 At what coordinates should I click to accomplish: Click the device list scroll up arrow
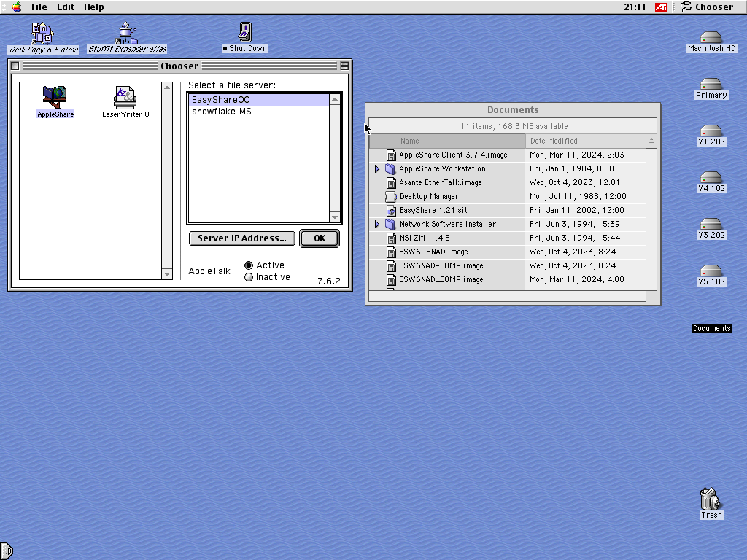[x=167, y=87]
